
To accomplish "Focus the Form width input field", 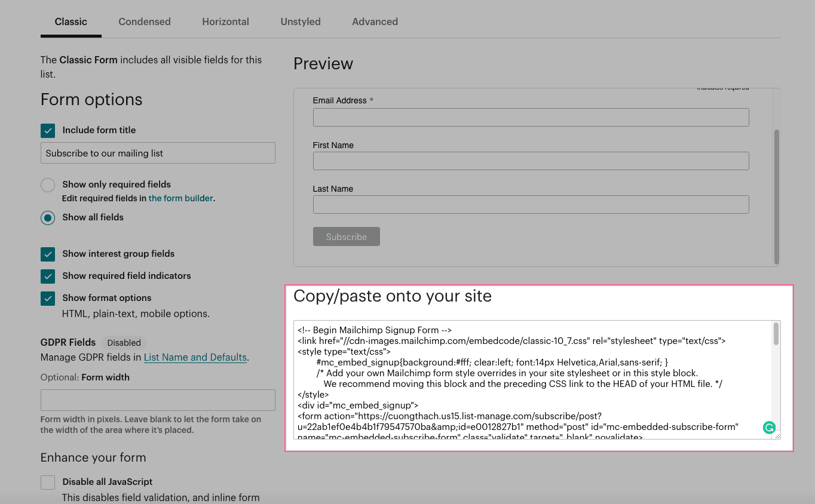I will [158, 399].
